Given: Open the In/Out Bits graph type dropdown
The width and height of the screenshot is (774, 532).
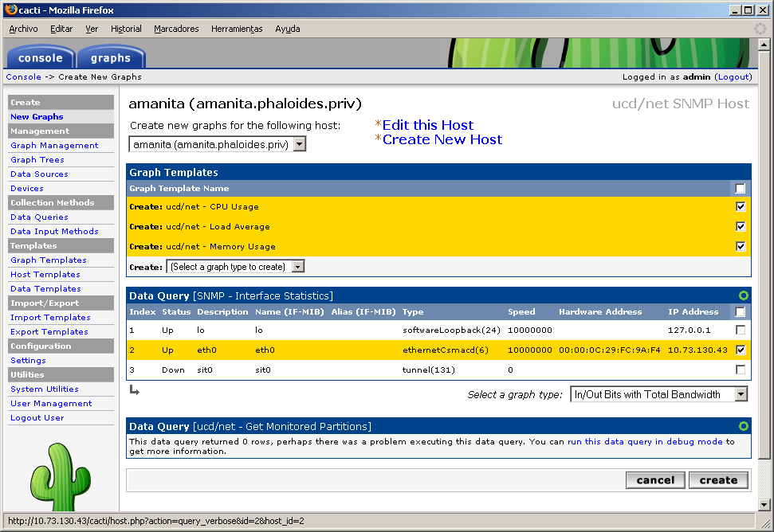Looking at the screenshot, I should [x=659, y=394].
